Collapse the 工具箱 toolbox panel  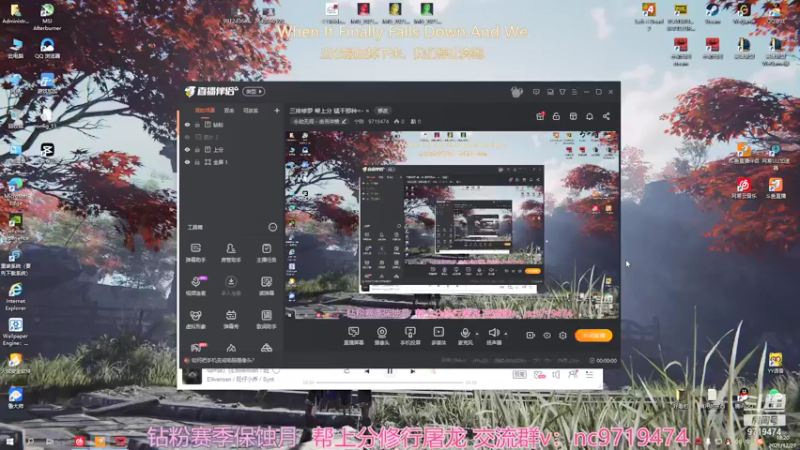272,227
